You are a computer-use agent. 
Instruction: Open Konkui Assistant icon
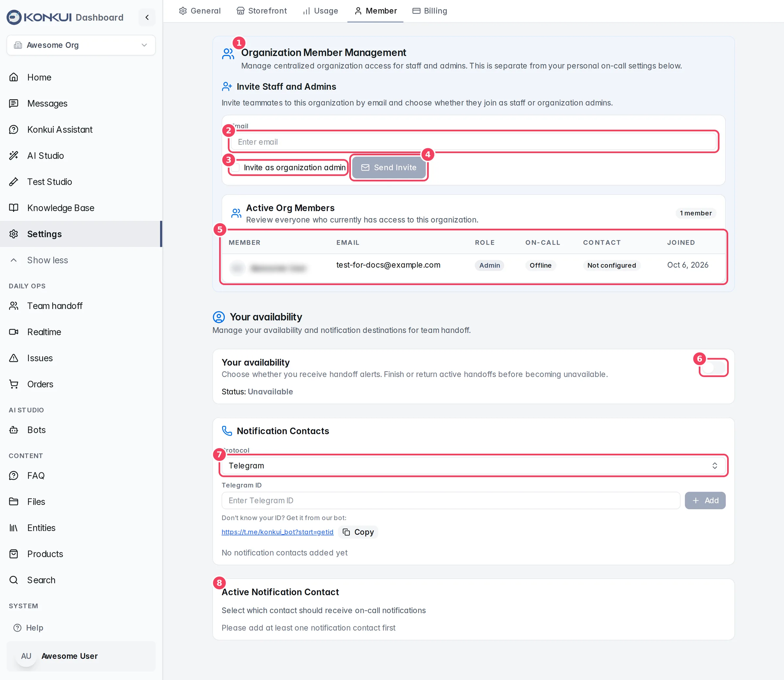pyautogui.click(x=14, y=129)
